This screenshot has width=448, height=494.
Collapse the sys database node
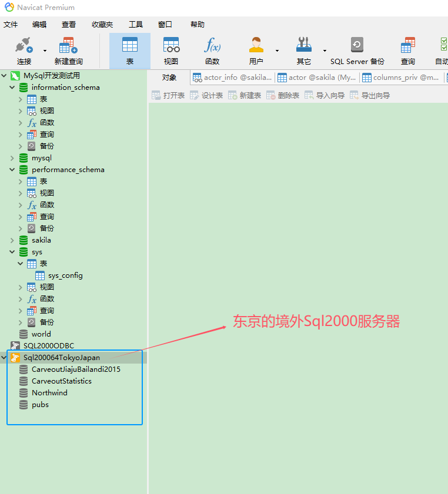(x=12, y=252)
